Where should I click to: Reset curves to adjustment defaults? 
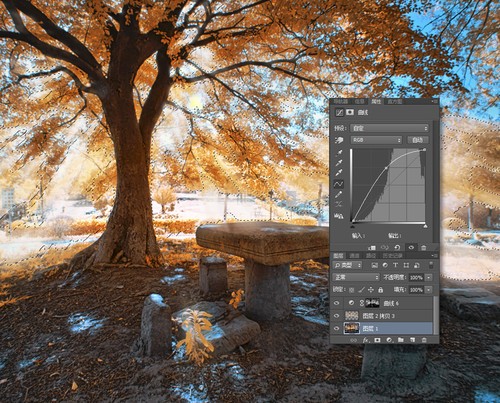[x=397, y=248]
